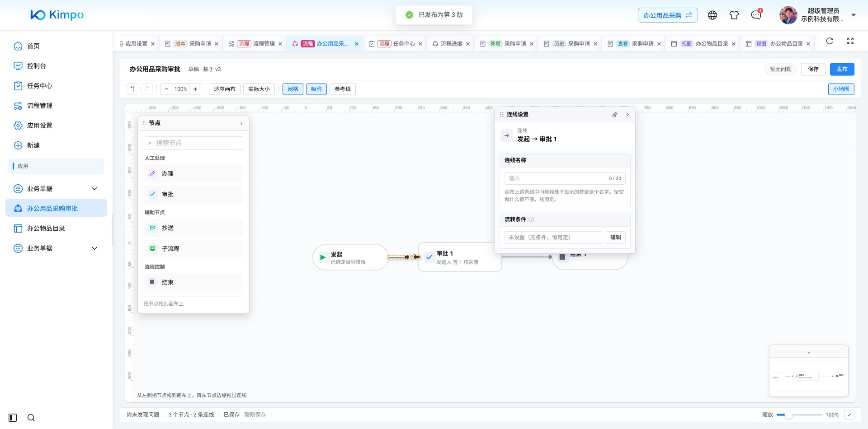Toggle the 参考线 guide lines option
Viewport: 868px width, 429px height.
pos(343,89)
